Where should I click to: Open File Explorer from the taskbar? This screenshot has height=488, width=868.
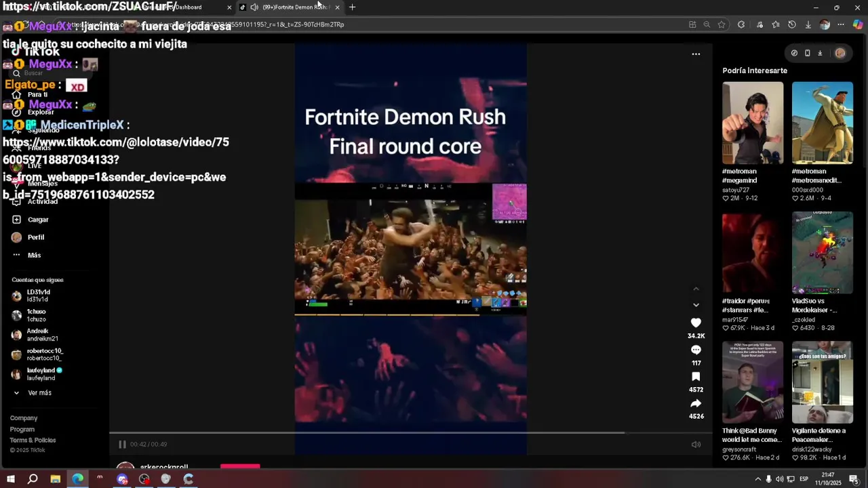(x=56, y=479)
